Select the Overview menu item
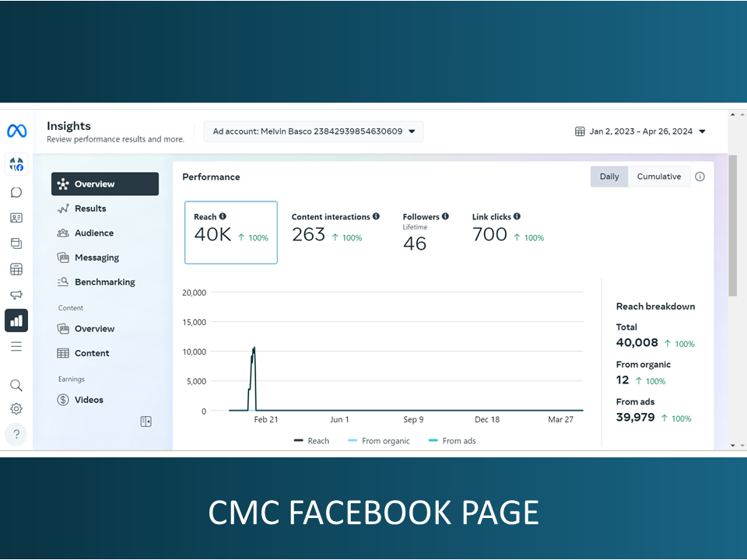This screenshot has width=747, height=560. [105, 184]
